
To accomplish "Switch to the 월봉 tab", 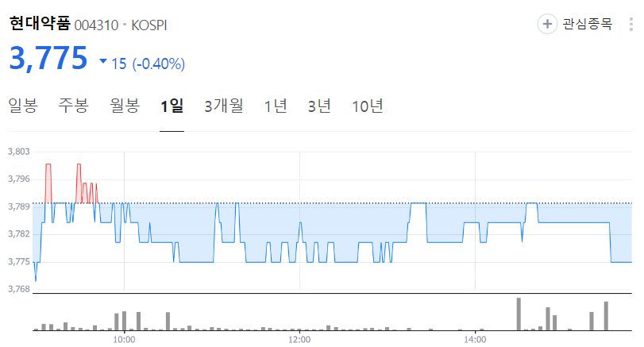I will coord(125,106).
